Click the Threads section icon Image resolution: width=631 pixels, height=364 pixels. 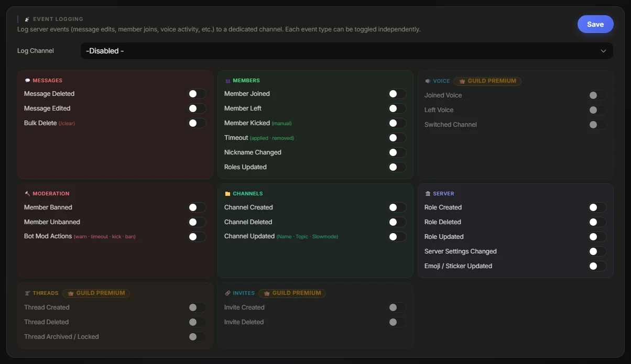pos(27,293)
